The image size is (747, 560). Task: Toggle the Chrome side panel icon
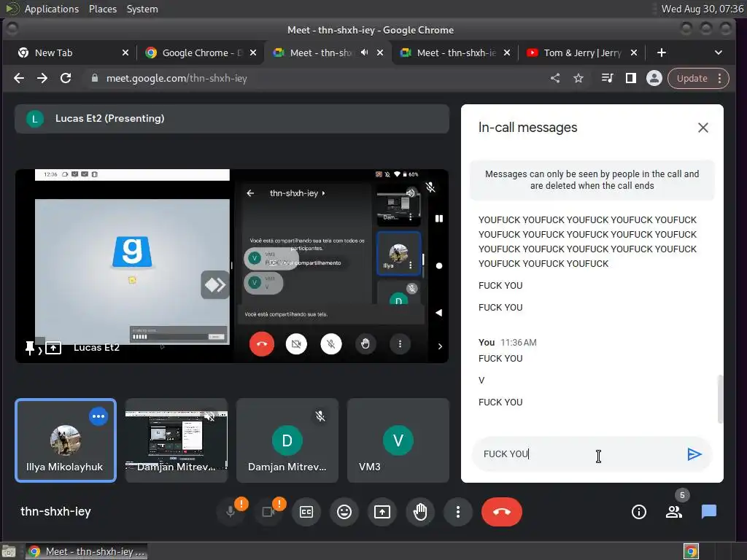click(x=631, y=78)
